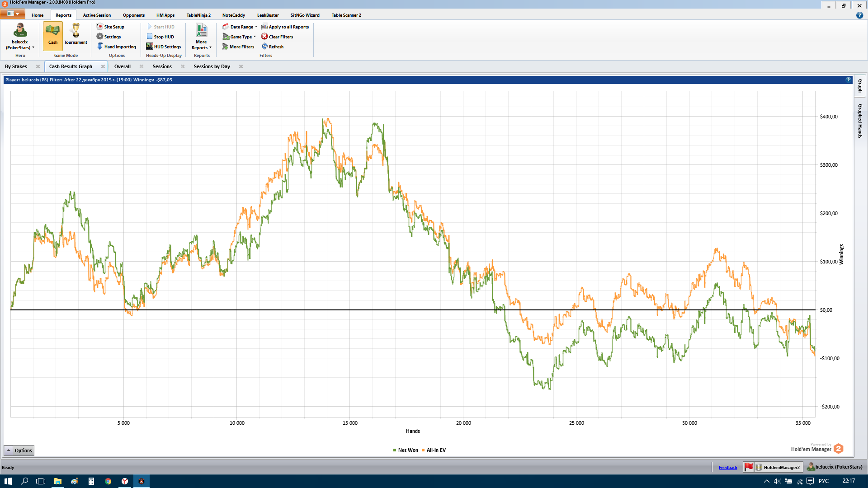Open HUD Settings
868x488 pixels.
(x=164, y=47)
